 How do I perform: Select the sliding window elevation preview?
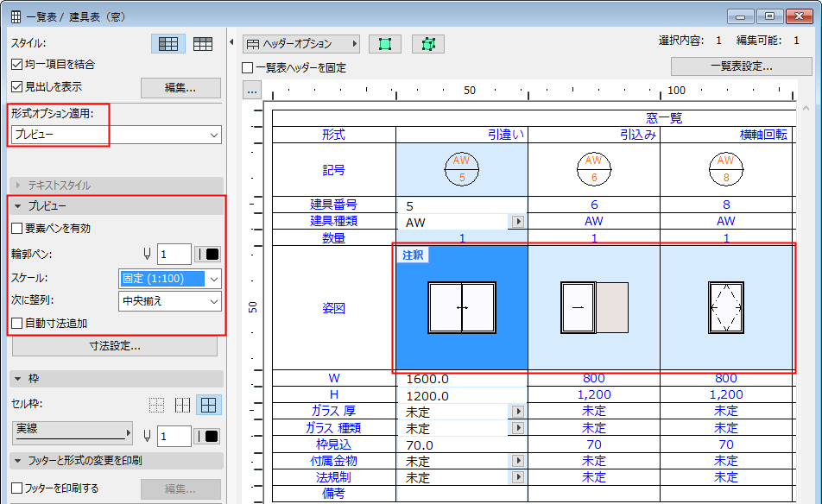click(462, 307)
